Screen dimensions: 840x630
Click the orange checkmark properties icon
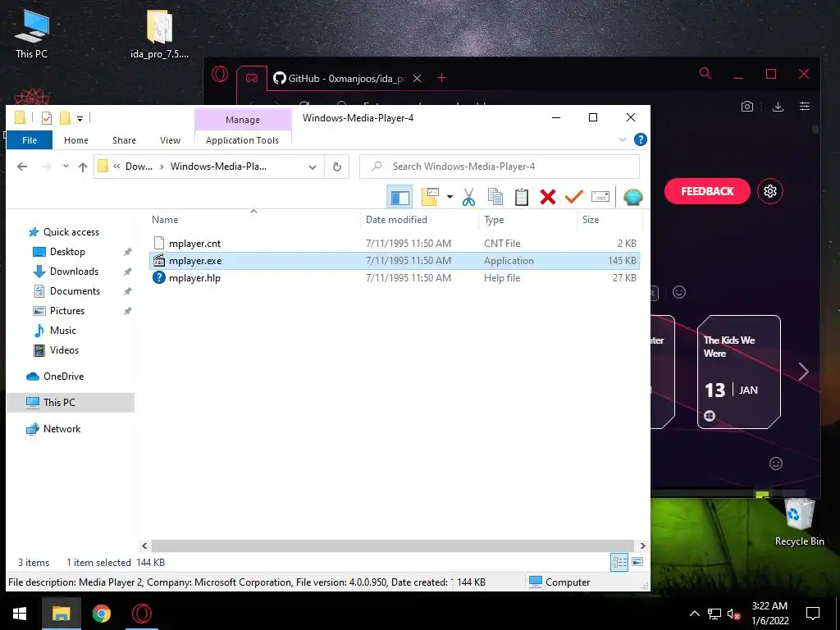pyautogui.click(x=573, y=197)
